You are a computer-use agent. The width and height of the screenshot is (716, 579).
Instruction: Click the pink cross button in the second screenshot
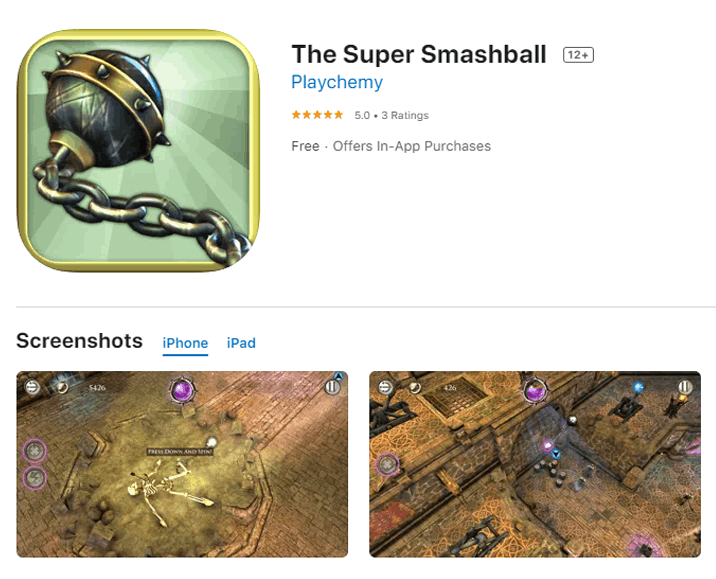coord(387,464)
